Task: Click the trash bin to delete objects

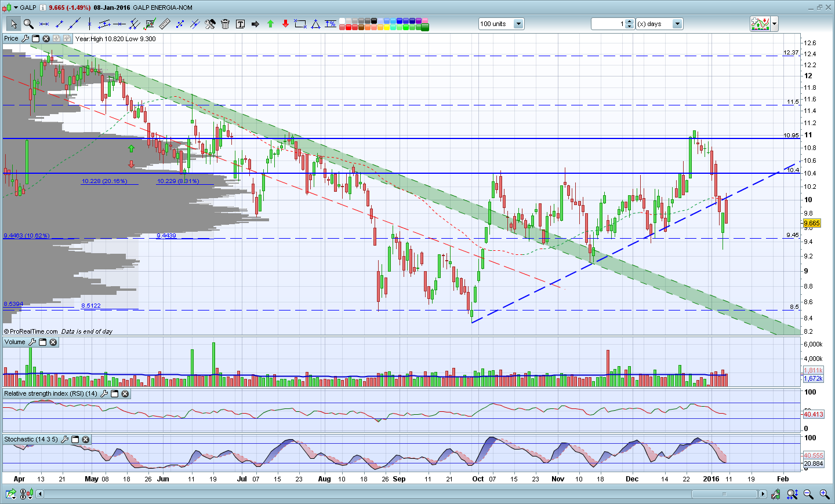Action: tap(225, 24)
